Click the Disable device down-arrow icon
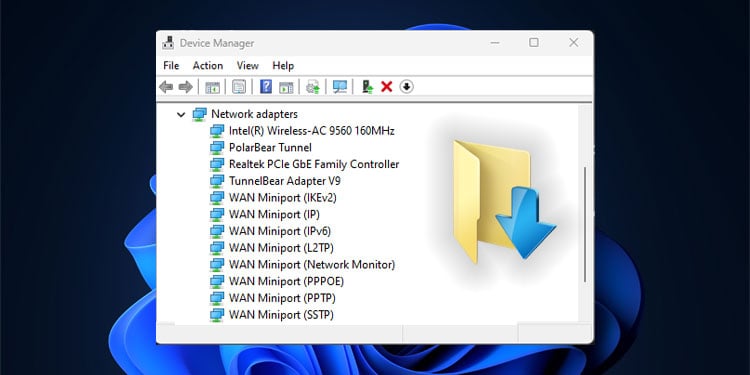Image resolution: width=750 pixels, height=375 pixels. click(x=407, y=87)
